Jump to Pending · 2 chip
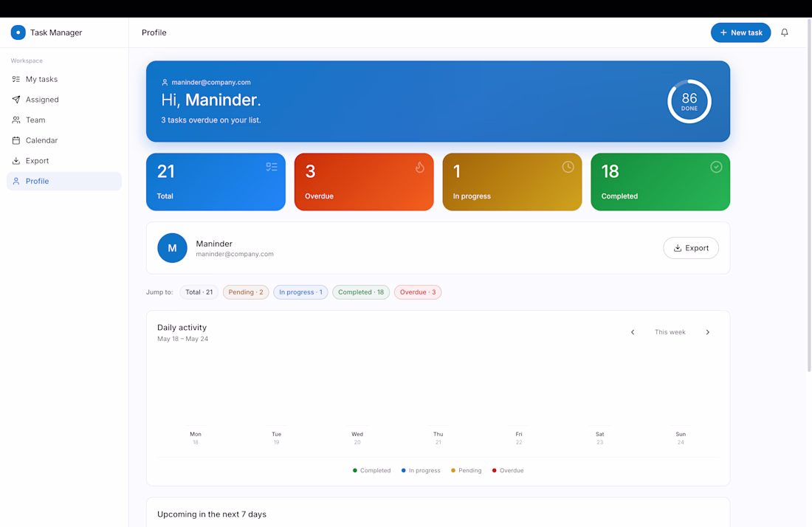 pos(246,292)
